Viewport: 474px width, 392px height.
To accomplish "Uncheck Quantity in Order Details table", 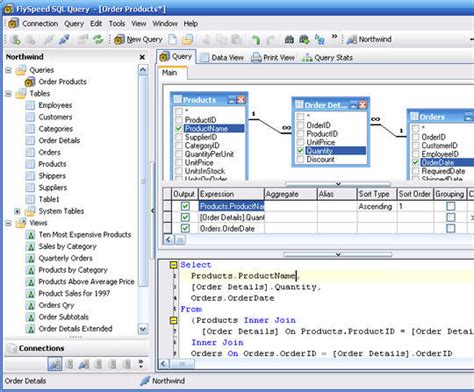I will [300, 151].
